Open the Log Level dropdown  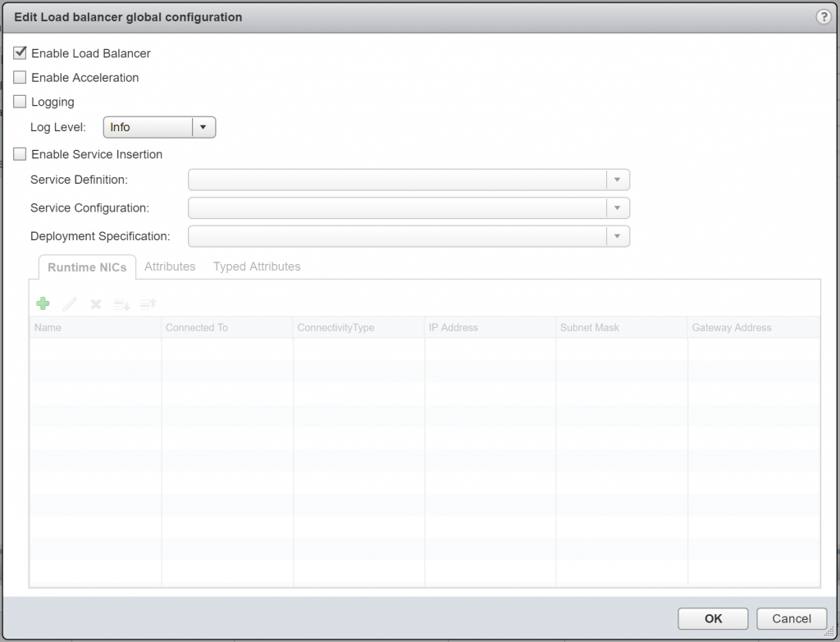point(202,127)
